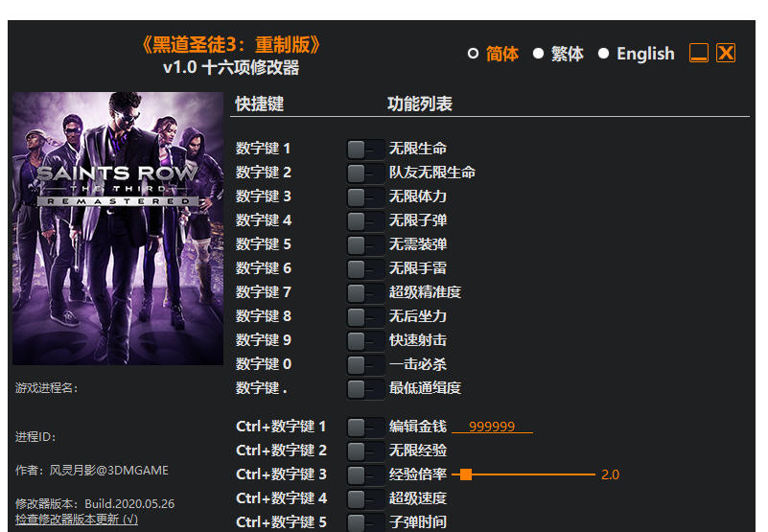The height and width of the screenshot is (532, 768).
Task: Open 检查修改器版本更新 link
Action: click(77, 520)
